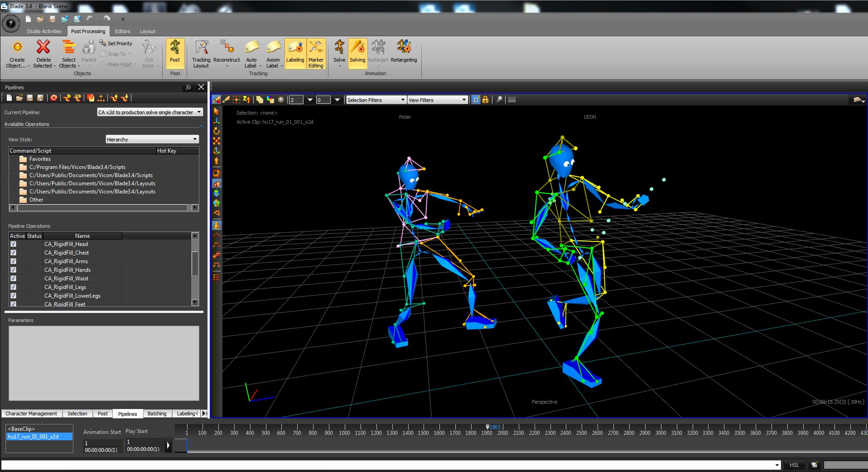Switch to the Layout ribbon tab
This screenshot has height=472, width=868.
[x=147, y=31]
